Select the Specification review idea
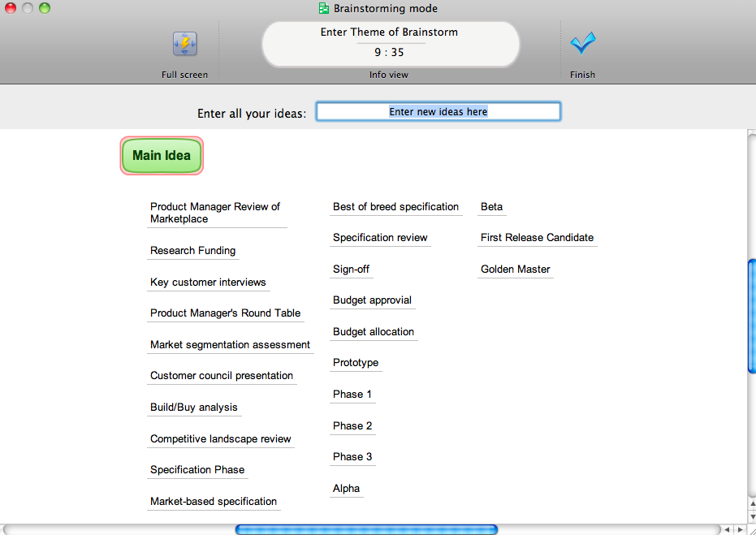This screenshot has width=756, height=535. tap(380, 238)
